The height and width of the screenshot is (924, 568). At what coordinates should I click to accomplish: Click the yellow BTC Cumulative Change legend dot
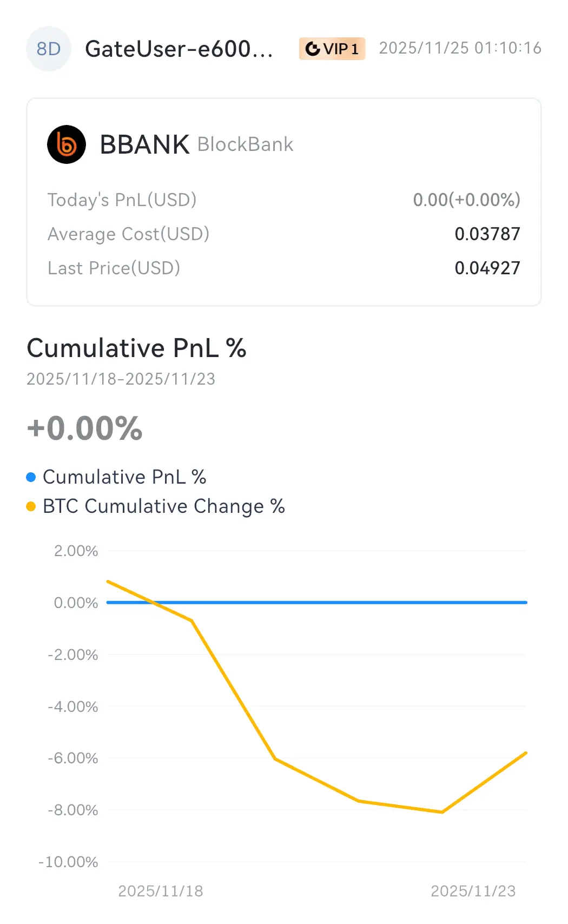click(x=31, y=506)
